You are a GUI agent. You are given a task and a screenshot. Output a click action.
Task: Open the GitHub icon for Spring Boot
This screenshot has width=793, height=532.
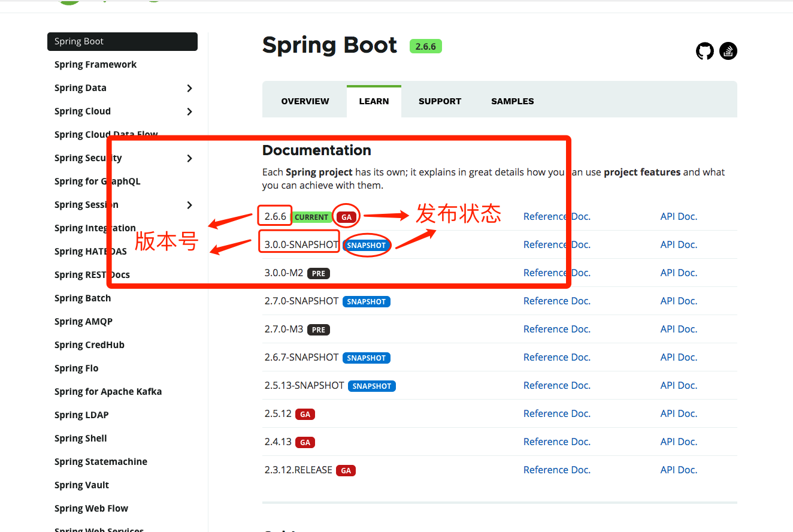(x=705, y=51)
